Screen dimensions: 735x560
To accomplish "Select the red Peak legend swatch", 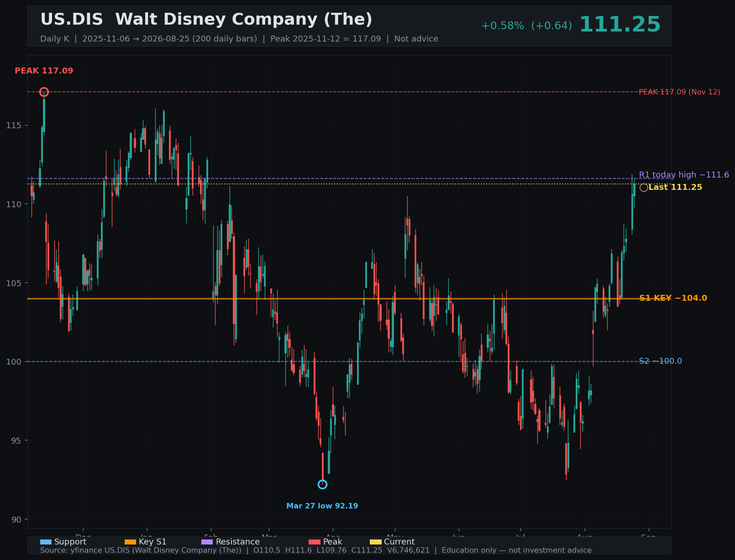I will (315, 542).
